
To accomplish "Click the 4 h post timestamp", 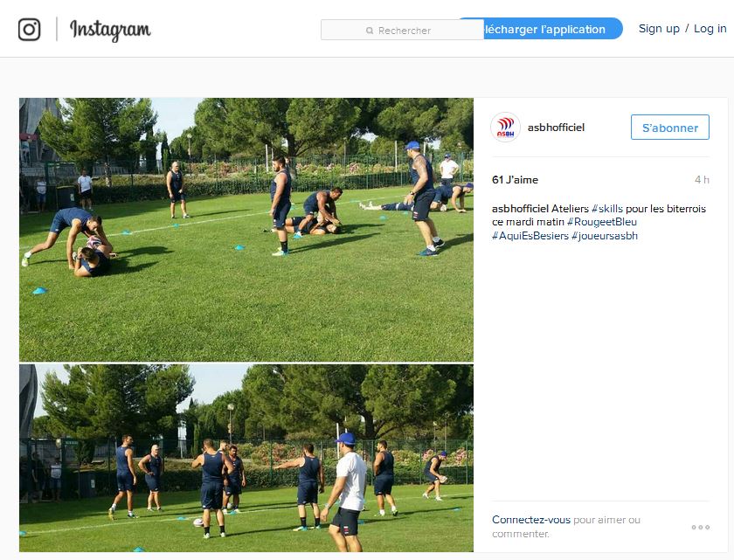I will coord(702,180).
